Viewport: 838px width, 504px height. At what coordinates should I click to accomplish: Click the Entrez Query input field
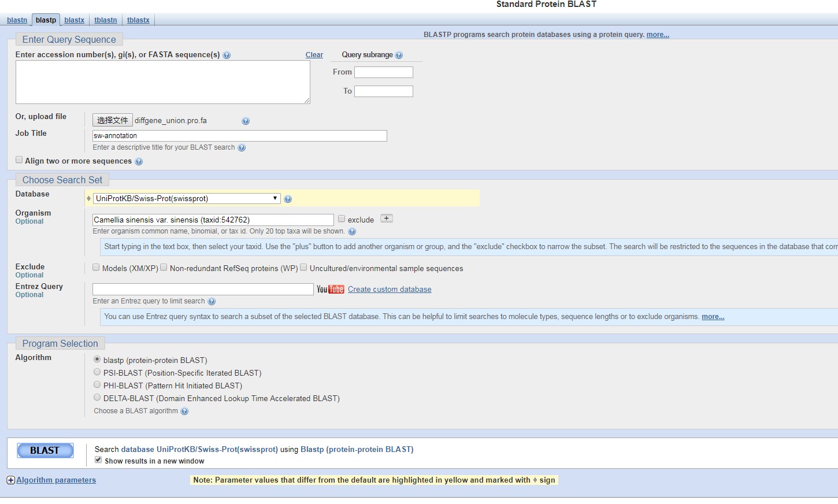pyautogui.click(x=203, y=289)
